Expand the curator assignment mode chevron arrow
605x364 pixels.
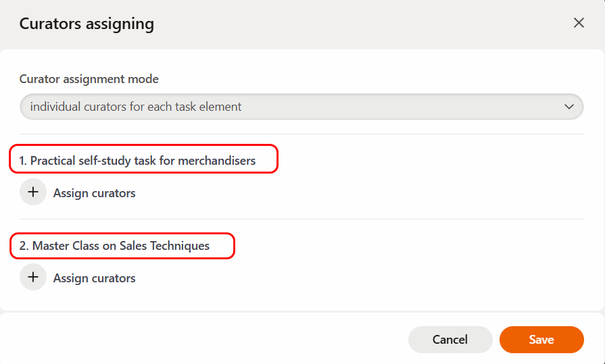[x=569, y=107]
